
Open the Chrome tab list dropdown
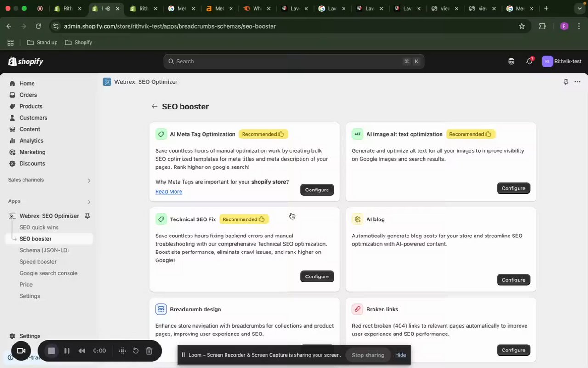(x=579, y=9)
